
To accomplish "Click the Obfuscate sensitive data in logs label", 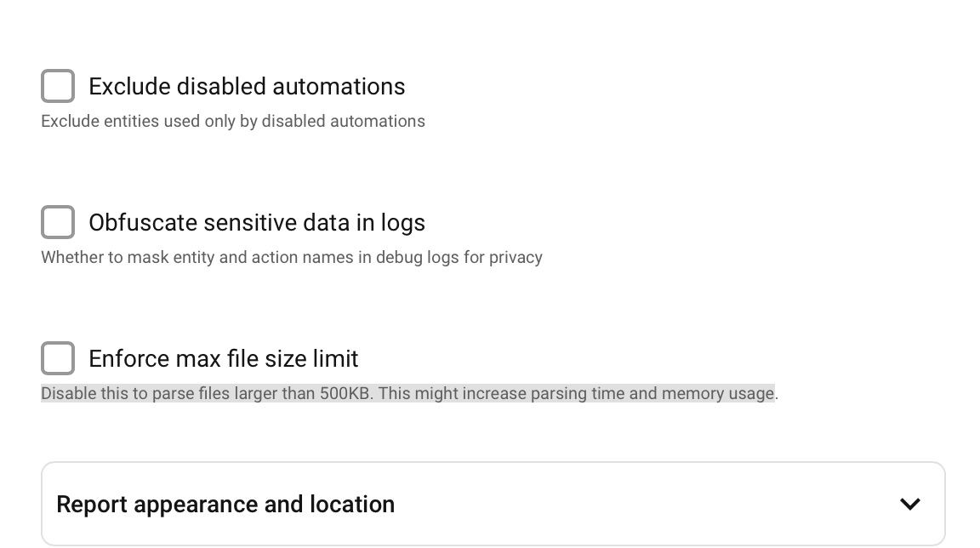I will pyautogui.click(x=257, y=222).
